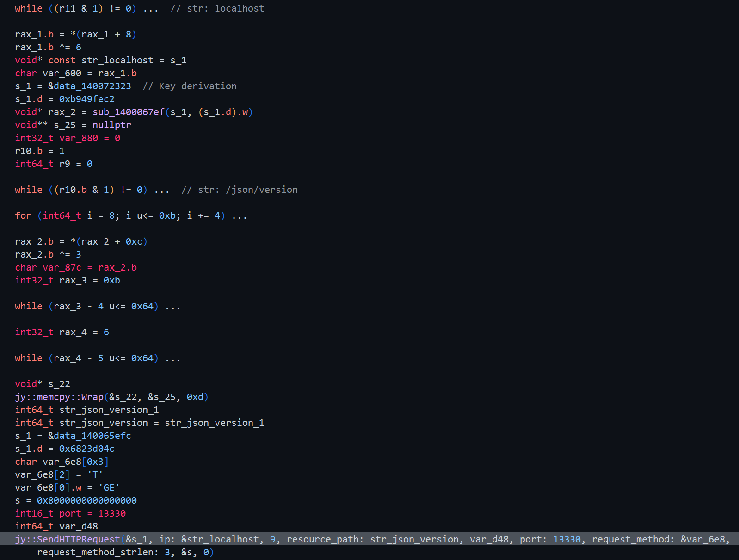Click the request_method_strlen parameter label
The width and height of the screenshot is (739, 560).
pos(97,553)
